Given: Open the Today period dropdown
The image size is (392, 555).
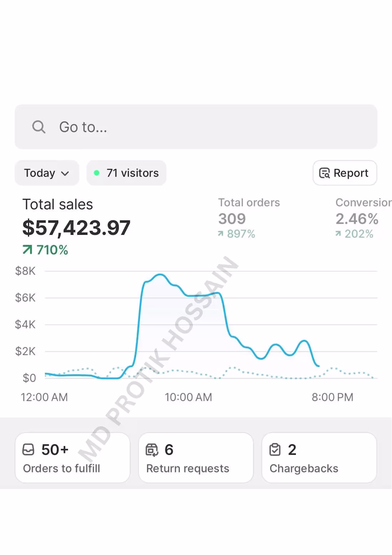Looking at the screenshot, I should point(47,173).
